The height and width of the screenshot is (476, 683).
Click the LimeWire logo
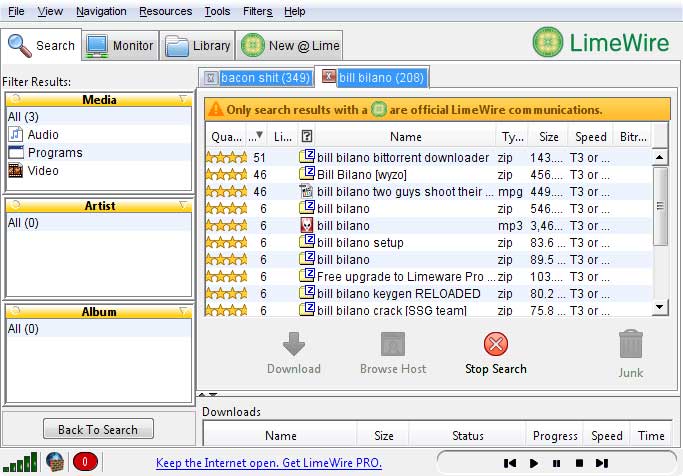(601, 42)
